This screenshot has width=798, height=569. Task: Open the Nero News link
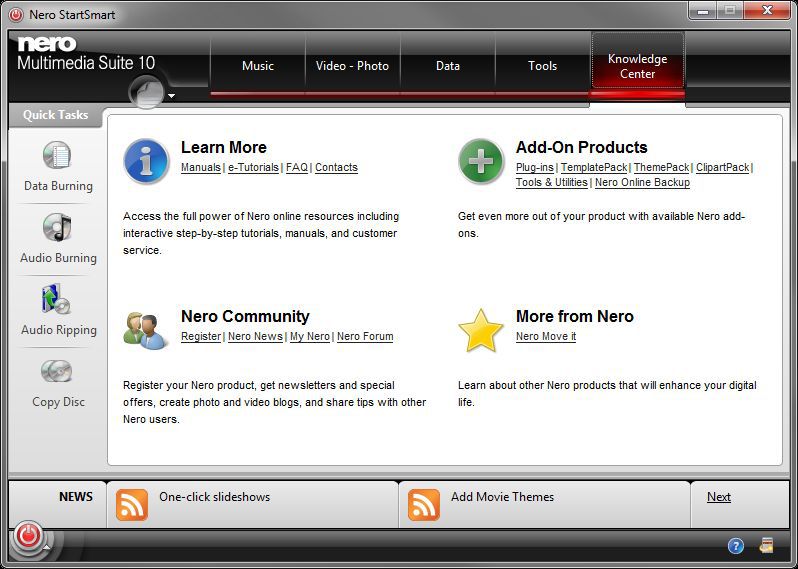[x=255, y=336]
